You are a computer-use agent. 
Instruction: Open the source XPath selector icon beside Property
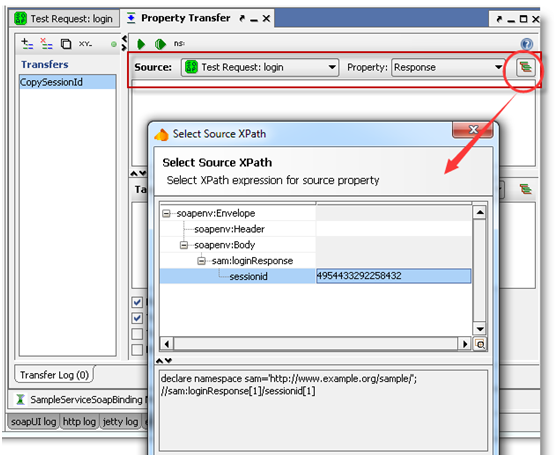pyautogui.click(x=526, y=67)
